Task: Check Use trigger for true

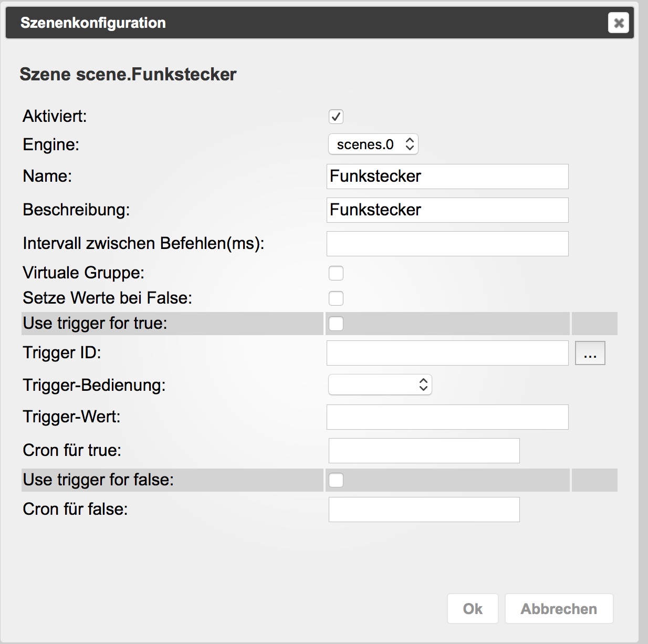Action: (336, 324)
